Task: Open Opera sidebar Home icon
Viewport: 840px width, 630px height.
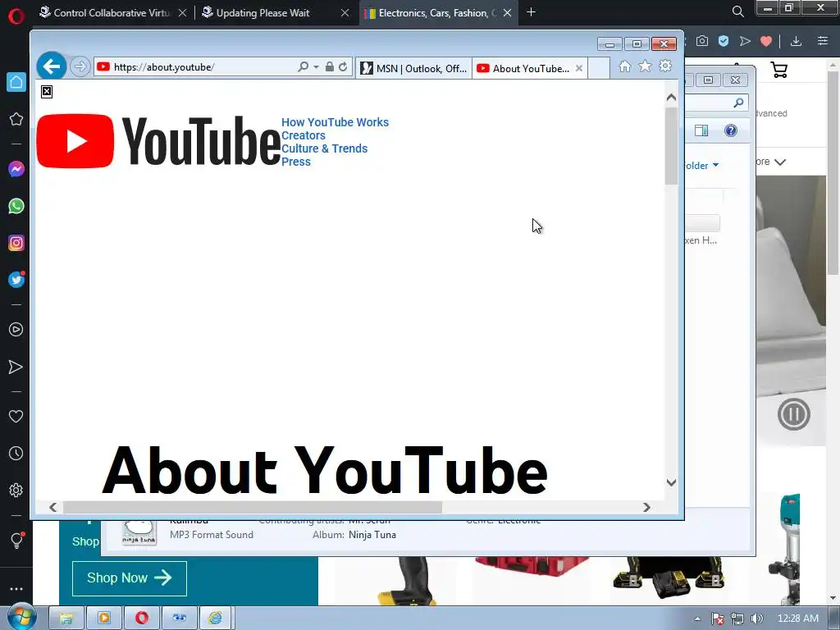Action: [x=16, y=82]
